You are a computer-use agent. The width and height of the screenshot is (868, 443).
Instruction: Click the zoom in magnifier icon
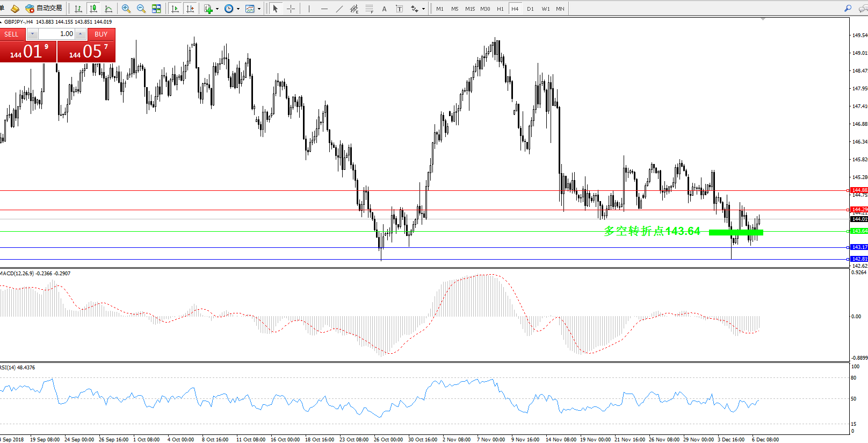tap(126, 9)
